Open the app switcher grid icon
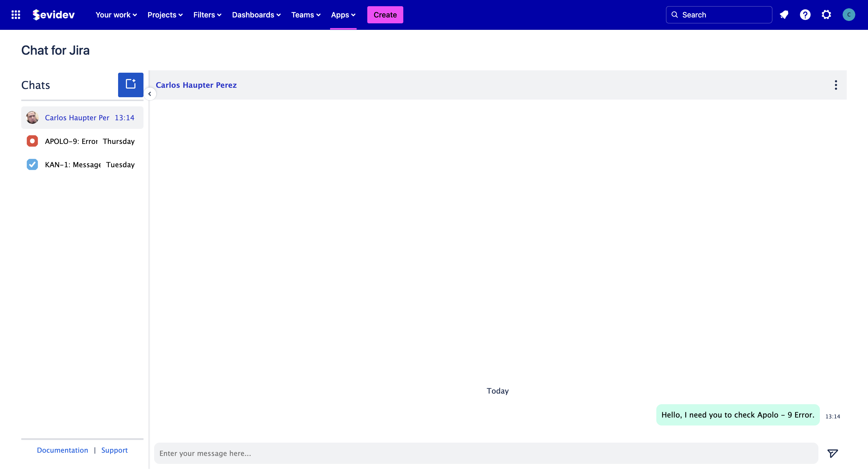868x471 pixels. point(15,15)
